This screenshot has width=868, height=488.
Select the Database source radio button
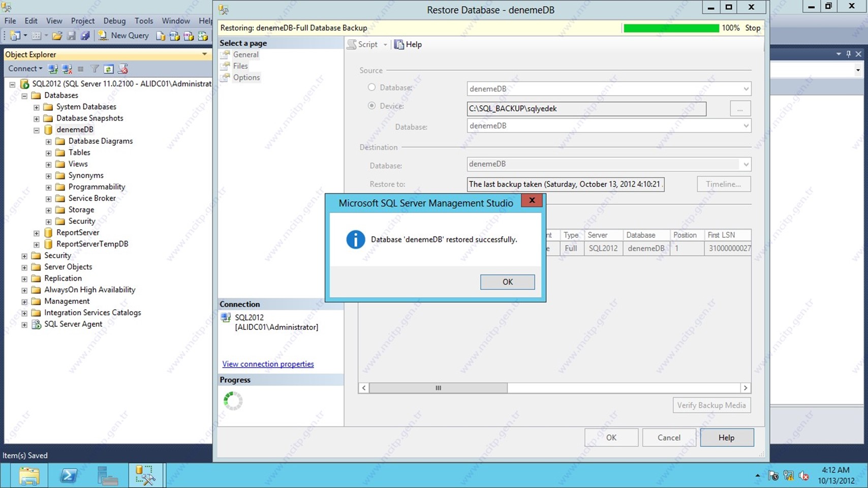tap(371, 87)
